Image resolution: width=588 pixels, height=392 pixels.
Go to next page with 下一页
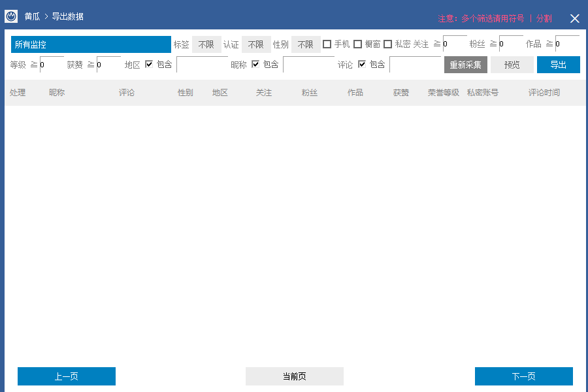click(523, 376)
